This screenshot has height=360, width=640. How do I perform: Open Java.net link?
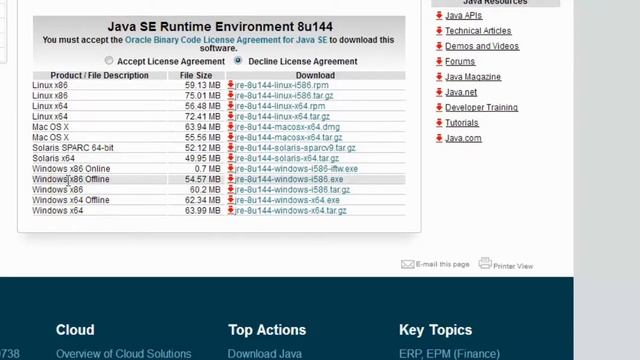(x=461, y=92)
